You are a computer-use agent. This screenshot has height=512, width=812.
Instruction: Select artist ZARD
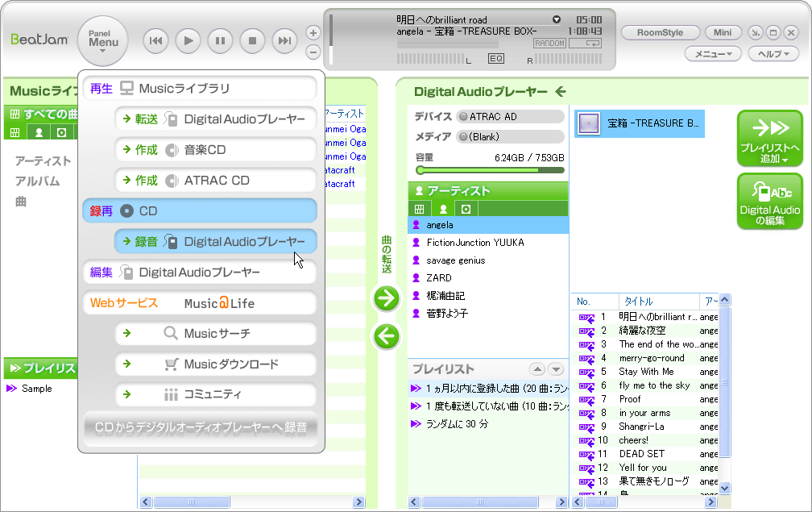(488, 277)
